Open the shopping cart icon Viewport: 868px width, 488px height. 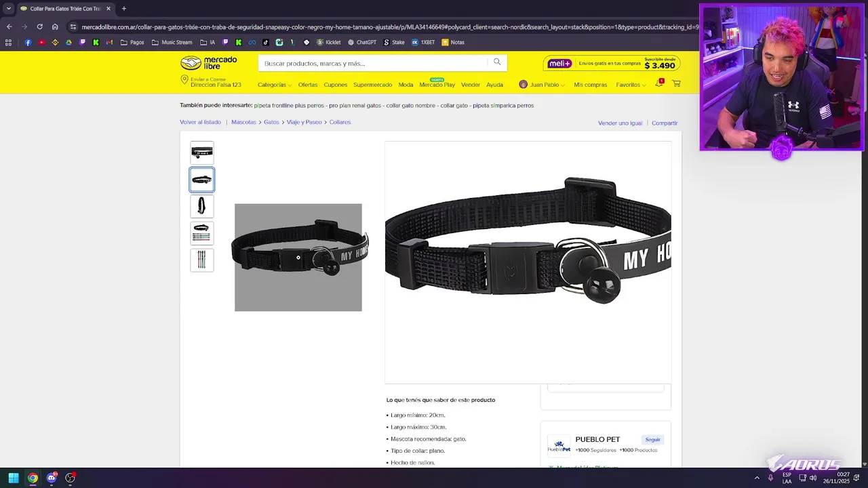coord(676,83)
